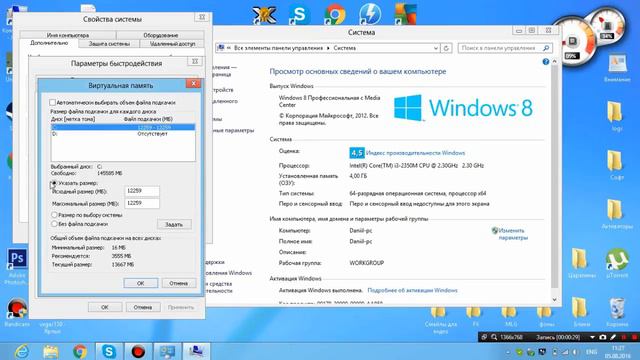Click the recorder's magnifier icon
The height and width of the screenshot is (360, 640).
pyautogui.click(x=494, y=337)
